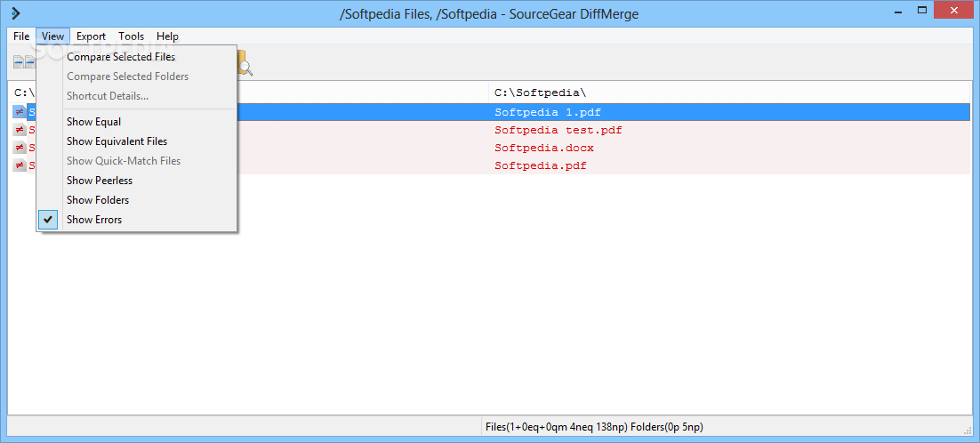This screenshot has width=980, height=443.
Task: Click the DiffMerge app icon in title bar
Action: [x=16, y=13]
